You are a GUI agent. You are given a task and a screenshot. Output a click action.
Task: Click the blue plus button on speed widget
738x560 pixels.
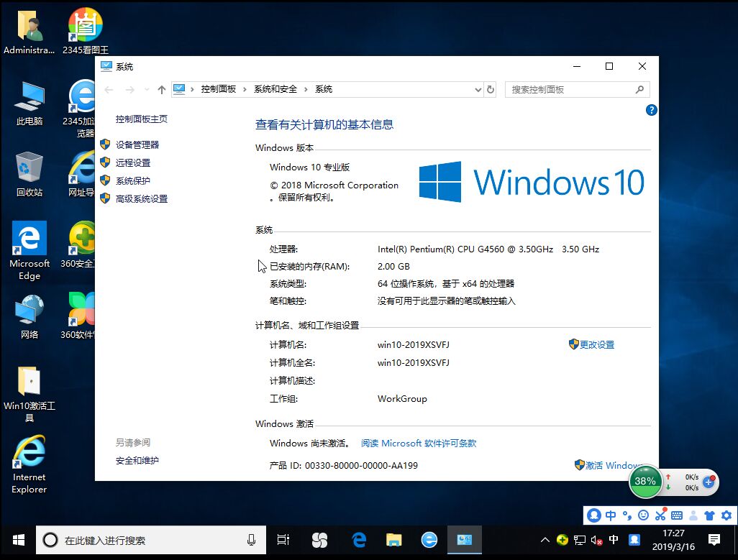709,482
